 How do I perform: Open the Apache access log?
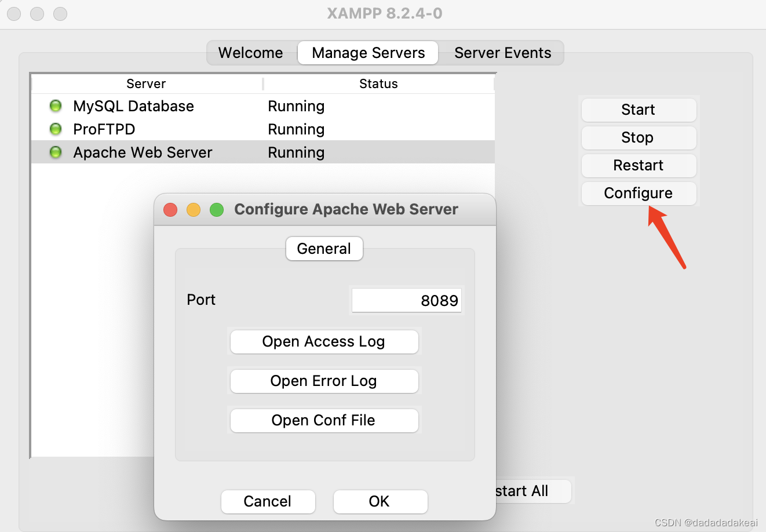pos(324,342)
